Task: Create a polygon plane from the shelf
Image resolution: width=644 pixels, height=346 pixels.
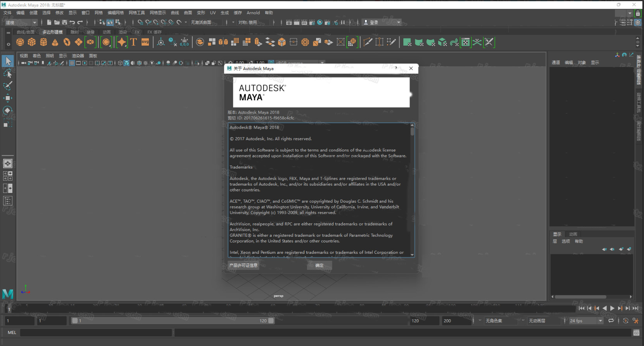Action: (x=78, y=42)
